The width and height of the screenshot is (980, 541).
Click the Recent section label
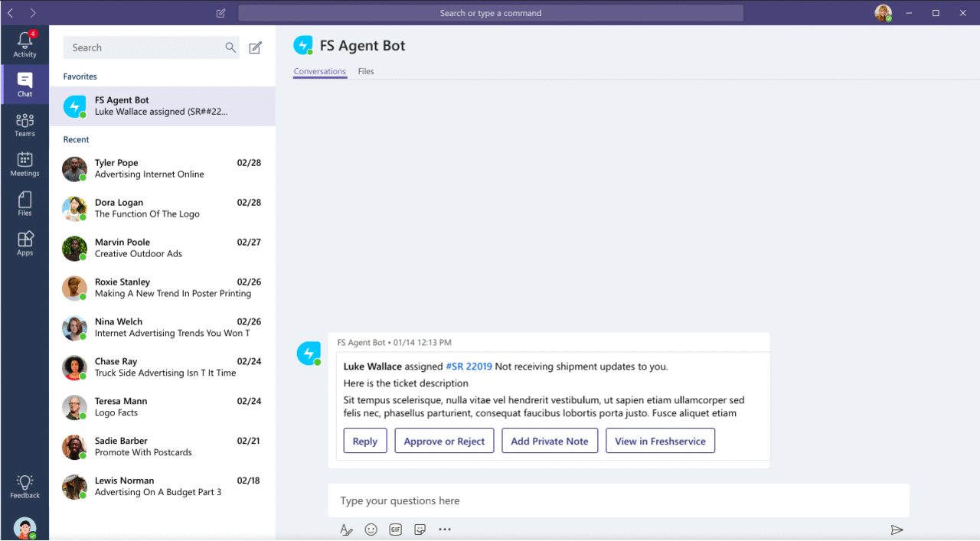(76, 139)
